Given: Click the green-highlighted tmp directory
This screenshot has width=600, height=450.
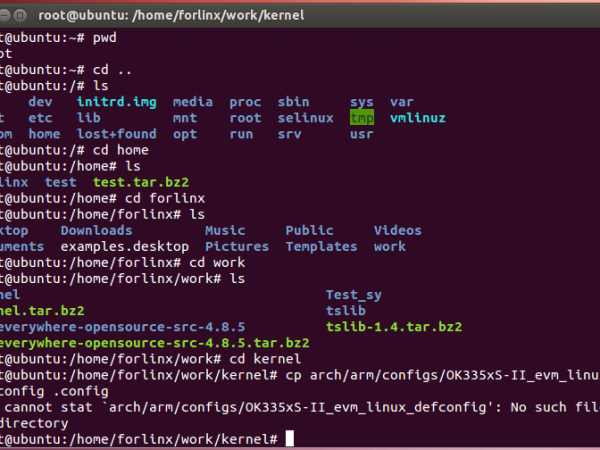Looking at the screenshot, I should pyautogui.click(x=361, y=117).
